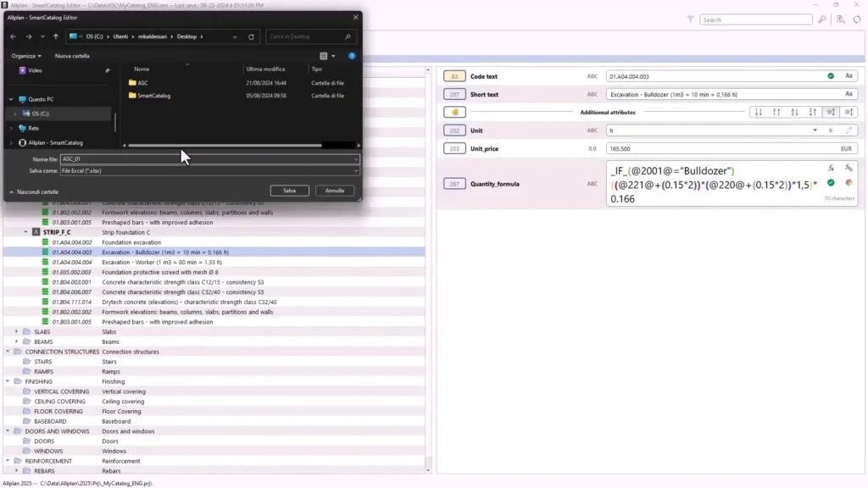Open the Unit dropdown arrow

click(x=815, y=129)
